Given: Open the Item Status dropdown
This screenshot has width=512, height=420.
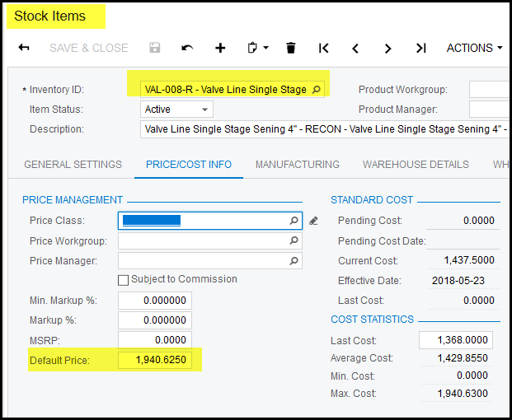Looking at the screenshot, I should coord(204,110).
